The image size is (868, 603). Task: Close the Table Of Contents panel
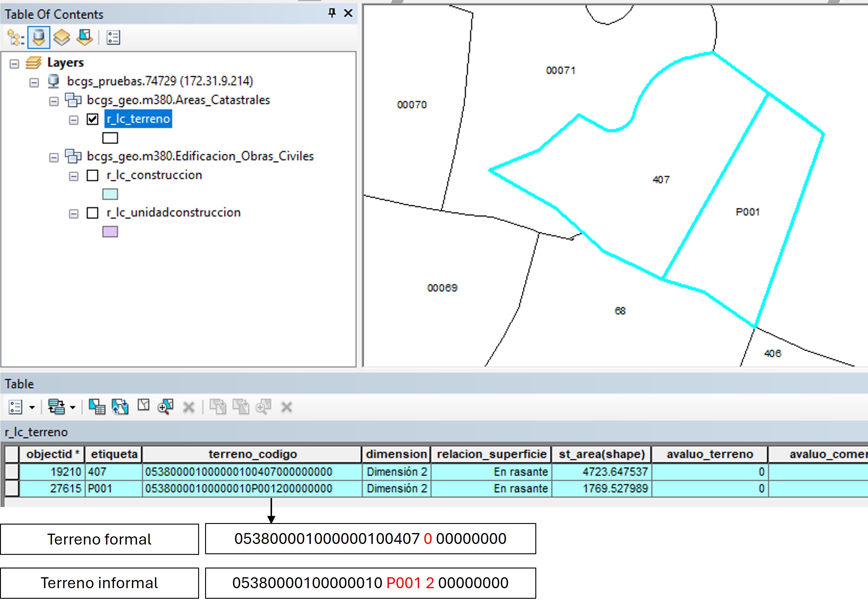point(348,13)
